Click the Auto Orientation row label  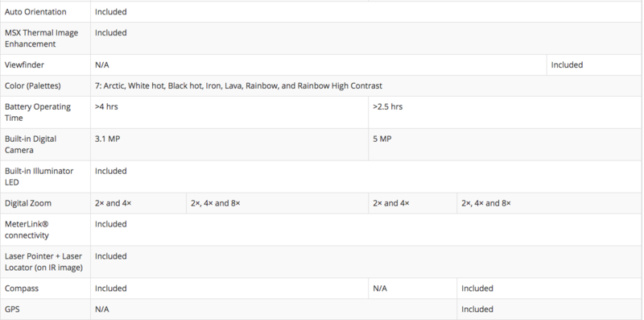point(35,12)
